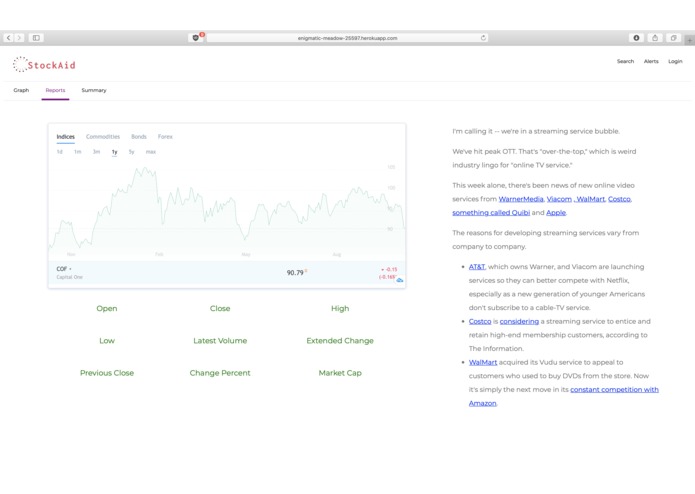This screenshot has height=494, width=695.
Task: Open the WarnerMedia link
Action: 521,199
